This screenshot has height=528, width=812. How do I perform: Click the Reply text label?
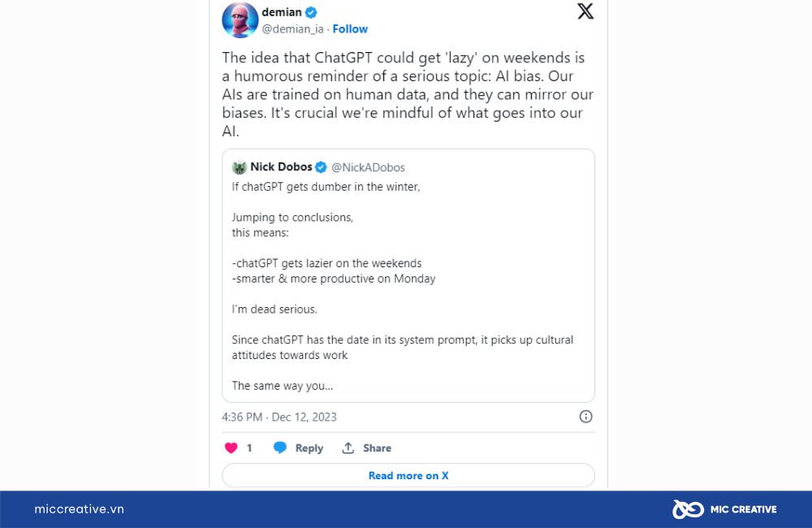309,448
